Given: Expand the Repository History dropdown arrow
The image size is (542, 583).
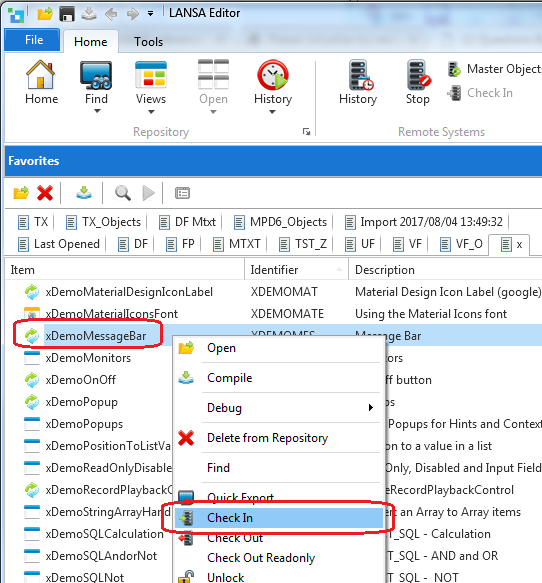Looking at the screenshot, I should point(272,112).
